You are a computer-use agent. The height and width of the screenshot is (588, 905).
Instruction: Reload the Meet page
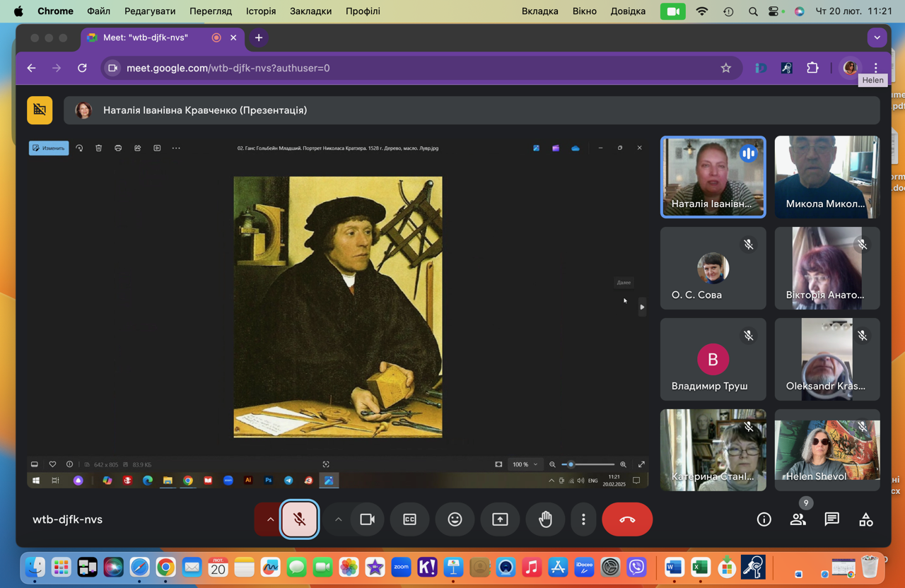pos(82,68)
